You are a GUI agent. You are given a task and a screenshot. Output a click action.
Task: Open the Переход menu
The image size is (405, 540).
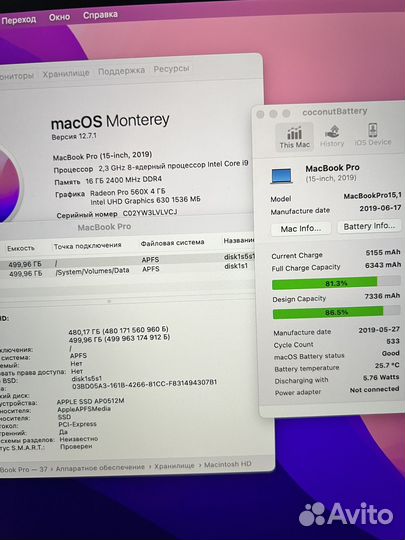(19, 20)
